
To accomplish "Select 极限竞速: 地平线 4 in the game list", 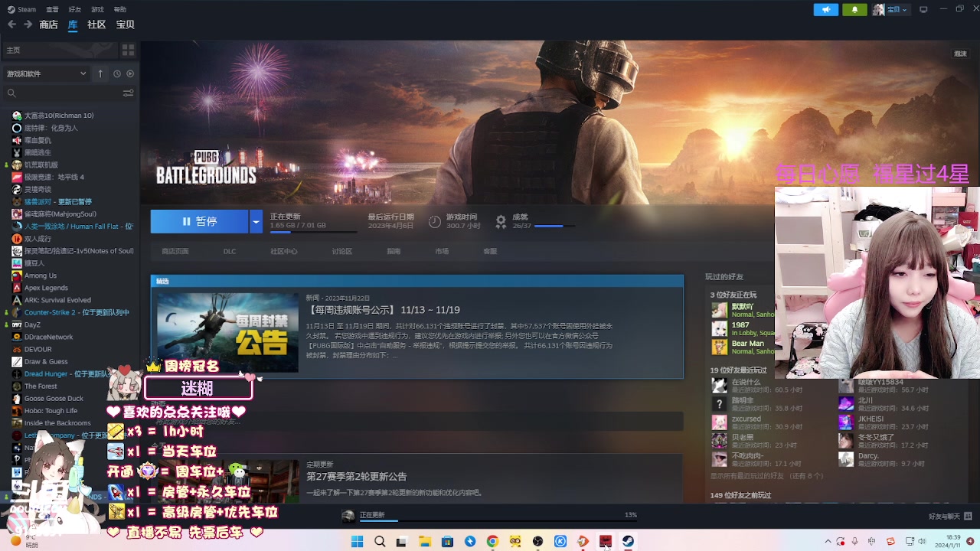I will coord(54,177).
